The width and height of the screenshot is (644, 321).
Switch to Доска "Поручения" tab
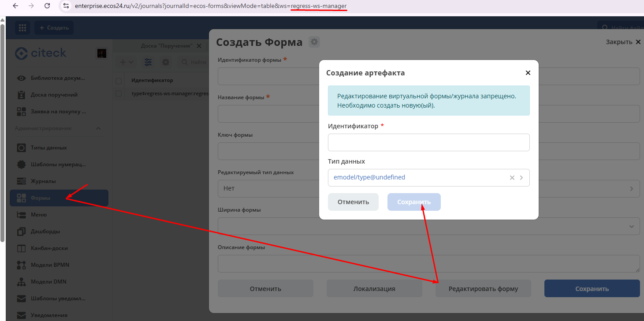[166, 46]
